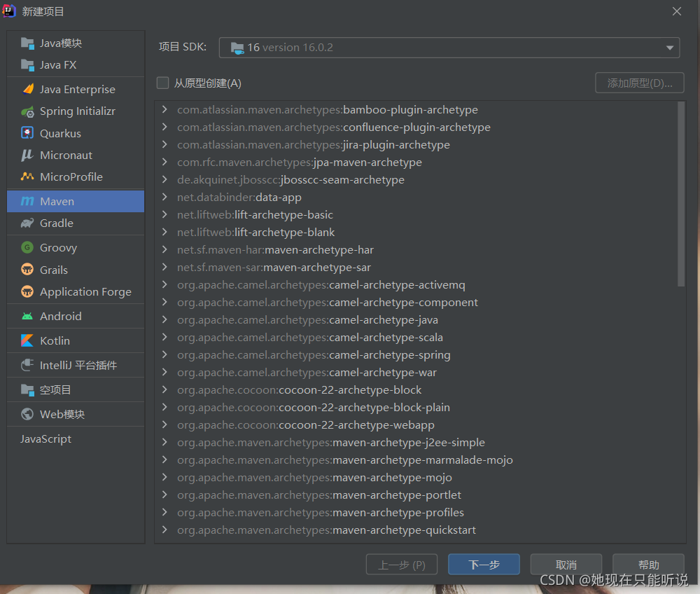Select Maven project type
This screenshot has height=594, width=700.
[76, 202]
